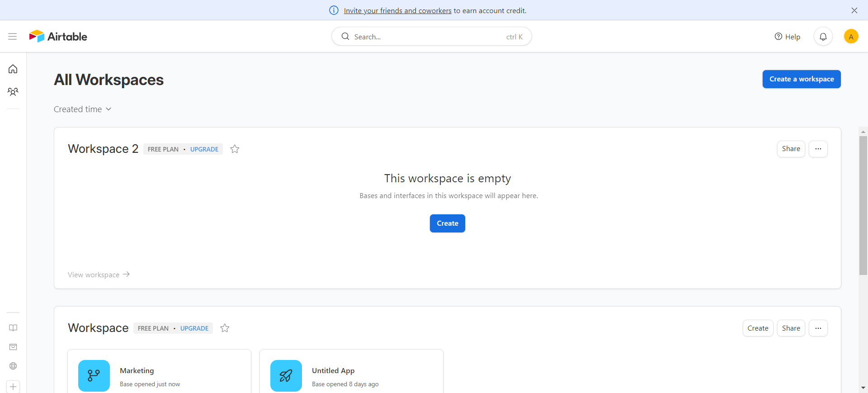
Task: Open Marketing base icon
Action: 94,376
